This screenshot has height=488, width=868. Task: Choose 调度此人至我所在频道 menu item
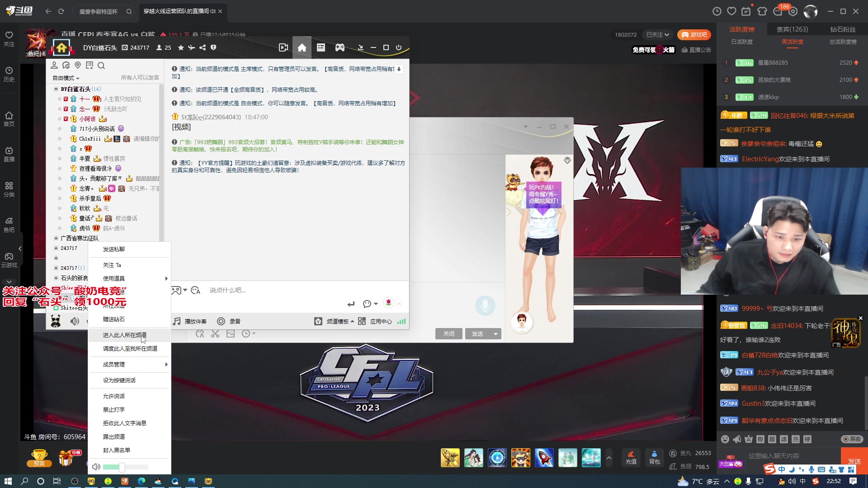click(x=130, y=348)
